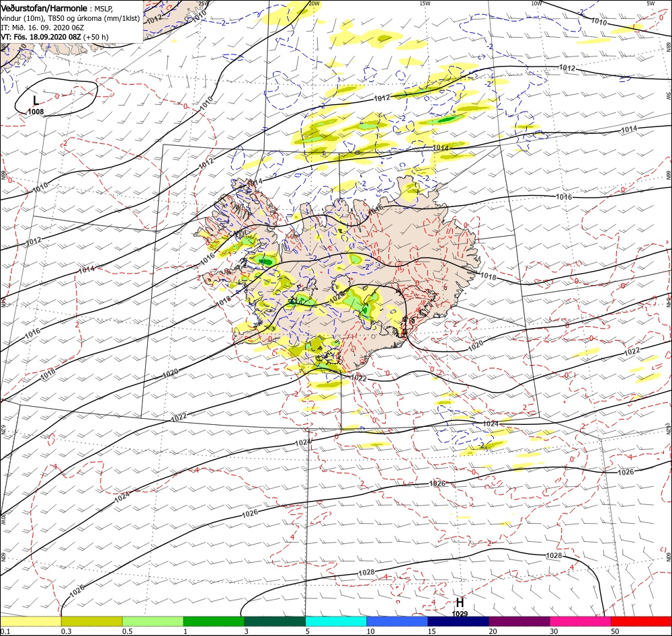Click the 'vindur (10m), T850 og úrkoma' line

click(x=71, y=18)
